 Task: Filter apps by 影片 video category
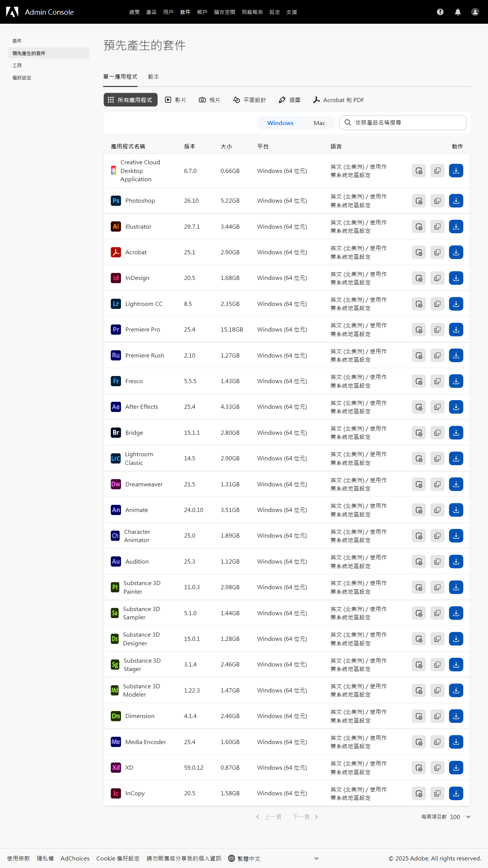pyautogui.click(x=175, y=100)
